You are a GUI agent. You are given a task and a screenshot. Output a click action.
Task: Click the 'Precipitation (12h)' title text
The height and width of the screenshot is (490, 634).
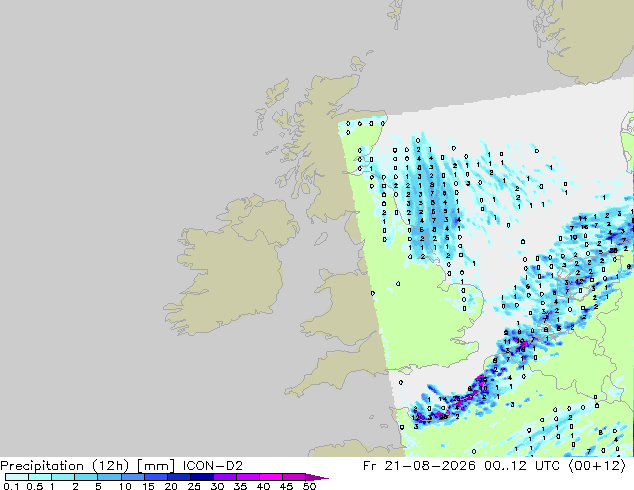[x=65, y=466]
